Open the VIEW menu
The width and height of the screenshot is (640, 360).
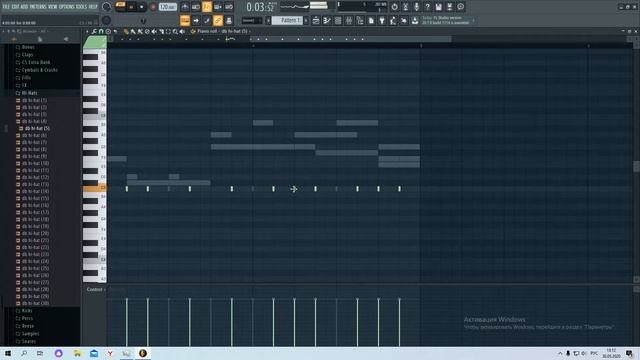click(x=53, y=7)
